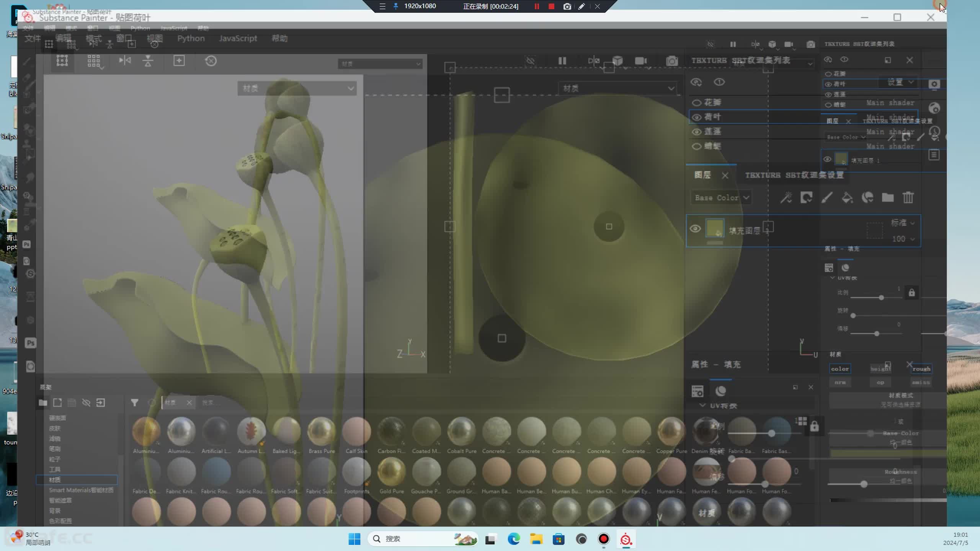
Task: Click the history rotation reset icon
Action: (211, 61)
